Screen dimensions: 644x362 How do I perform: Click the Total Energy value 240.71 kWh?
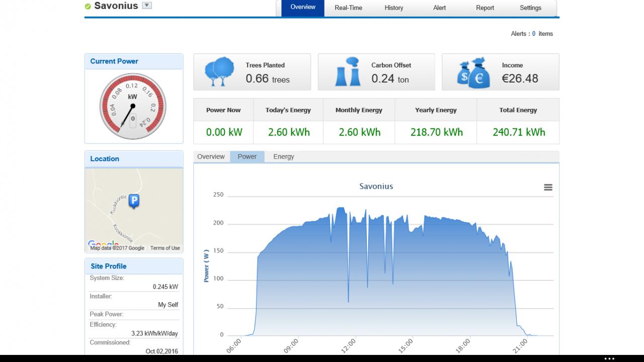[519, 132]
